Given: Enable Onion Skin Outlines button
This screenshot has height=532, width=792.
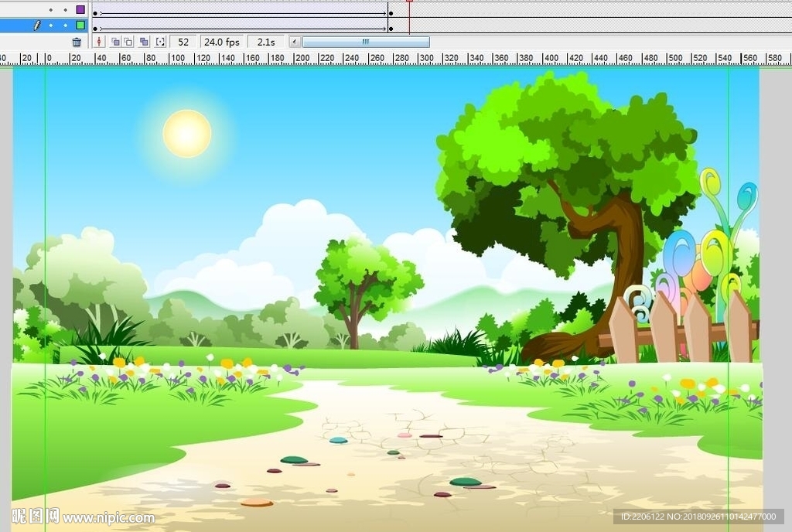Looking at the screenshot, I should pyautogui.click(x=129, y=42).
